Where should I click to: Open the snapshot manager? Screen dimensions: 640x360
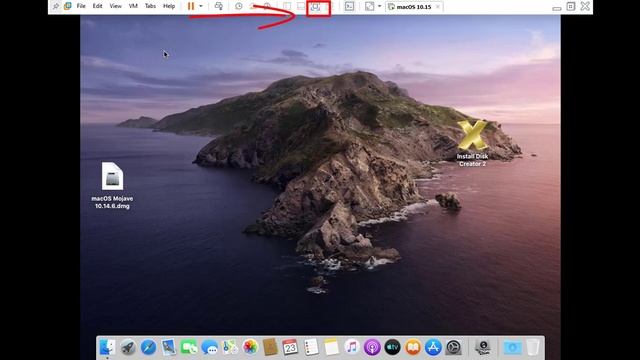tap(267, 6)
